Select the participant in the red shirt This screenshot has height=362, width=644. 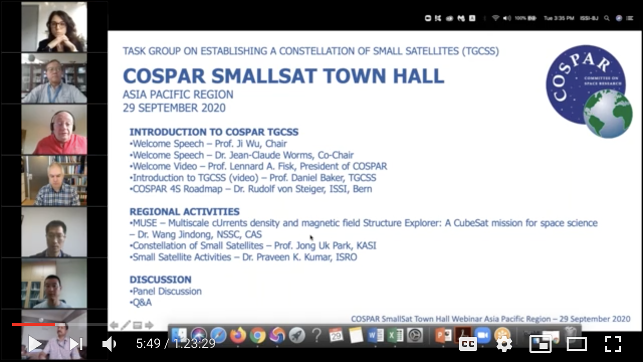click(x=54, y=129)
